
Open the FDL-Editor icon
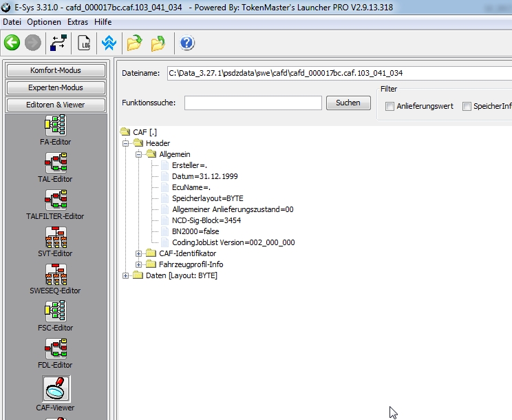56,349
